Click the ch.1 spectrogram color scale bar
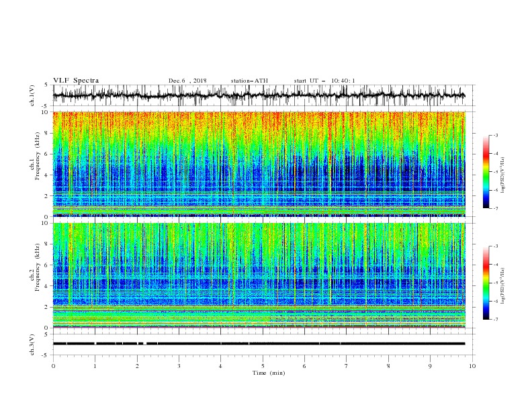This screenshot has height=411, width=532. (x=486, y=172)
